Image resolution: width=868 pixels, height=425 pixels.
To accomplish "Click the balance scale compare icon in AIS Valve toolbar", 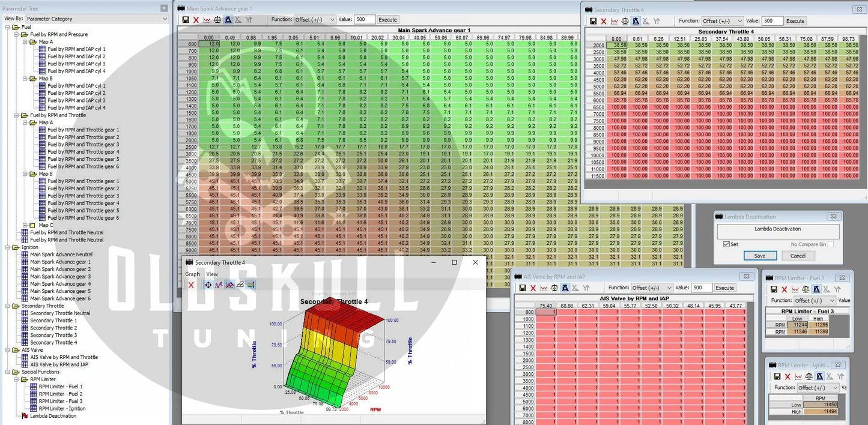I will coord(554,288).
